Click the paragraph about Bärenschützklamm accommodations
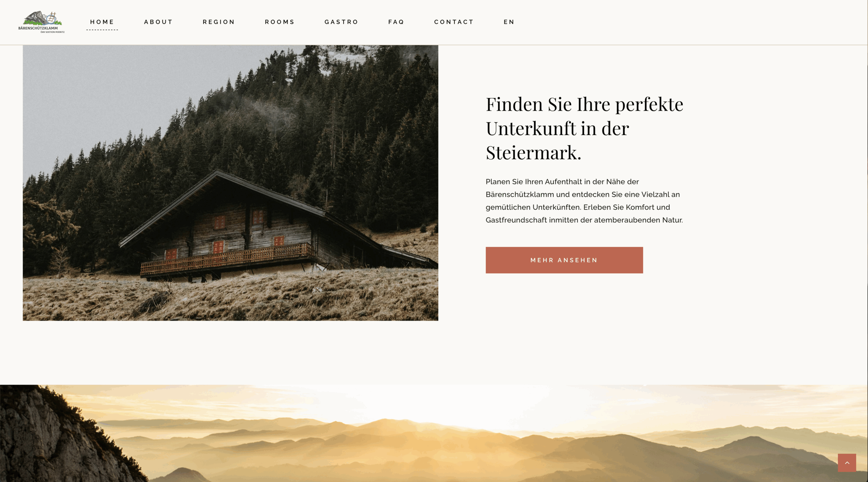 [x=584, y=201]
